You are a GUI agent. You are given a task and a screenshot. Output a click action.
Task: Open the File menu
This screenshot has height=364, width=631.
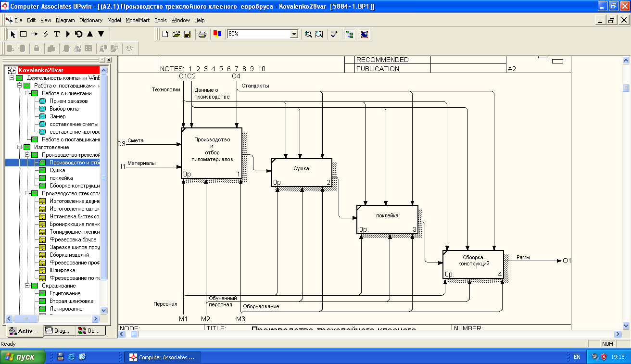[x=18, y=20]
